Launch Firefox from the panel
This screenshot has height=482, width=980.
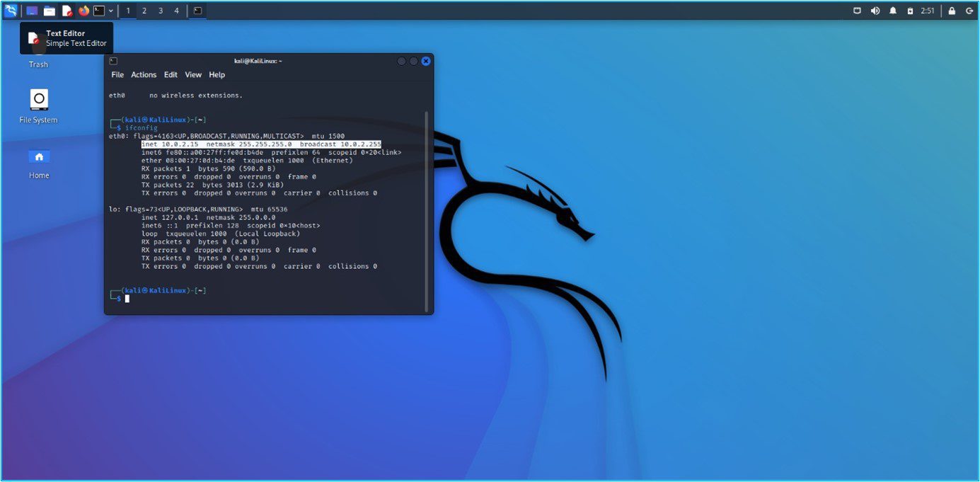pyautogui.click(x=84, y=11)
